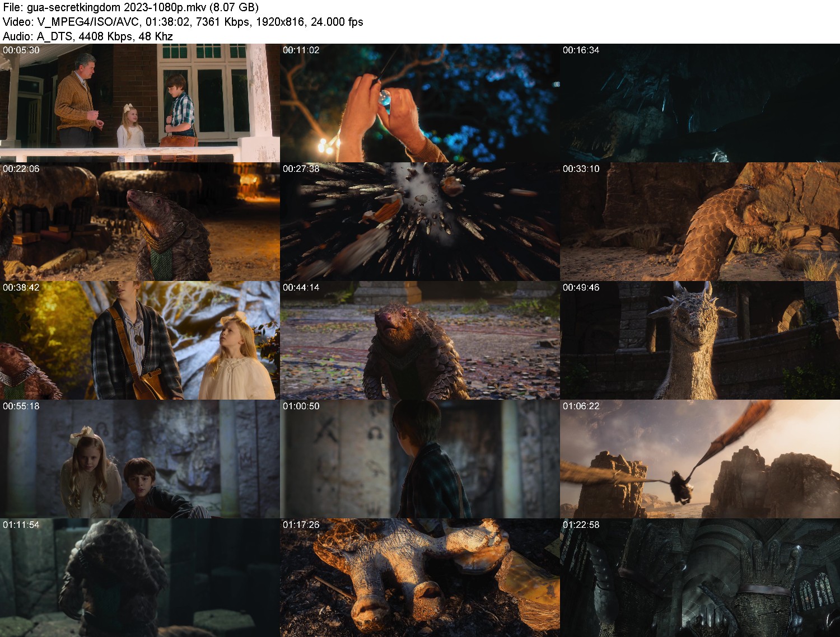Image resolution: width=840 pixels, height=637 pixels.
Task: Open the thumbnail at 00:05:30
Action: pyautogui.click(x=140, y=103)
